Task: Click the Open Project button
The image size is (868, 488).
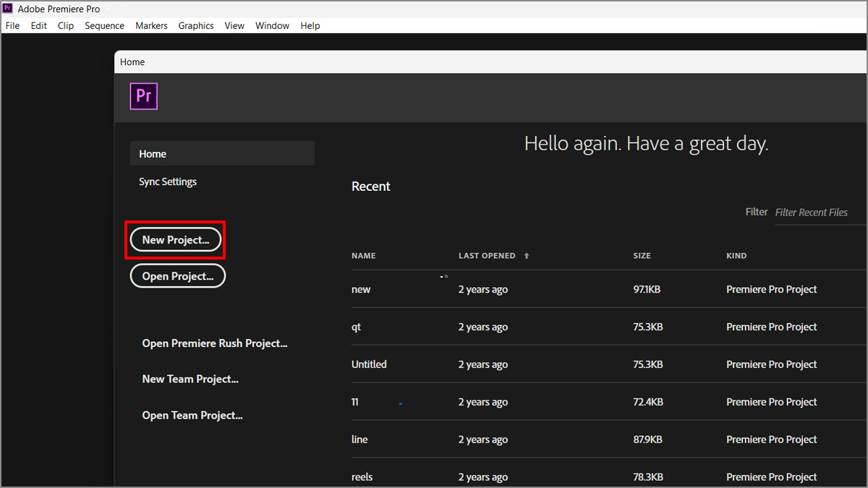Action: [178, 276]
